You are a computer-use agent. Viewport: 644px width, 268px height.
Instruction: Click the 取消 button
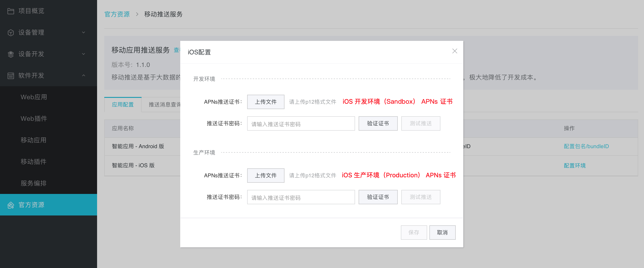click(442, 233)
